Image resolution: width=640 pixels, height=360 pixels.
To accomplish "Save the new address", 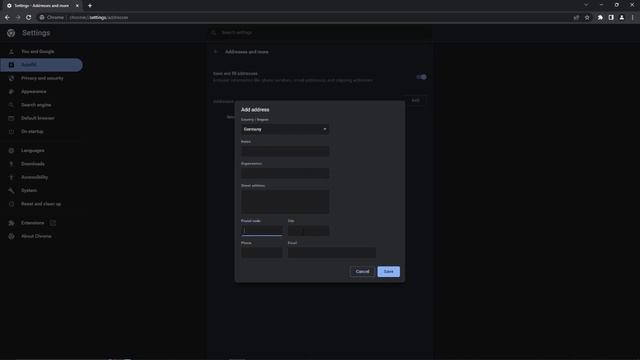I will [389, 272].
